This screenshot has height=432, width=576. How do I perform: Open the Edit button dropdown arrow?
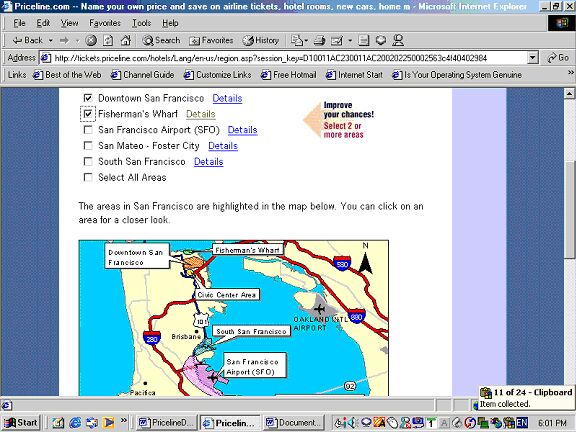350,40
